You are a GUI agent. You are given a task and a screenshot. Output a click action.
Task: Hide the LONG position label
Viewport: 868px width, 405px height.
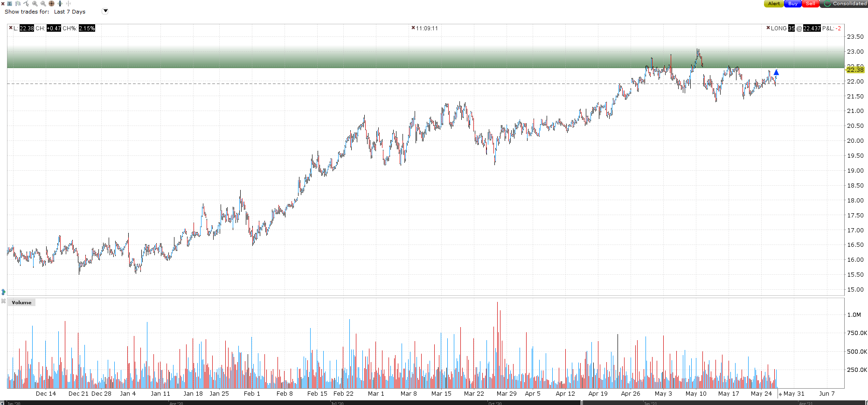click(x=768, y=28)
